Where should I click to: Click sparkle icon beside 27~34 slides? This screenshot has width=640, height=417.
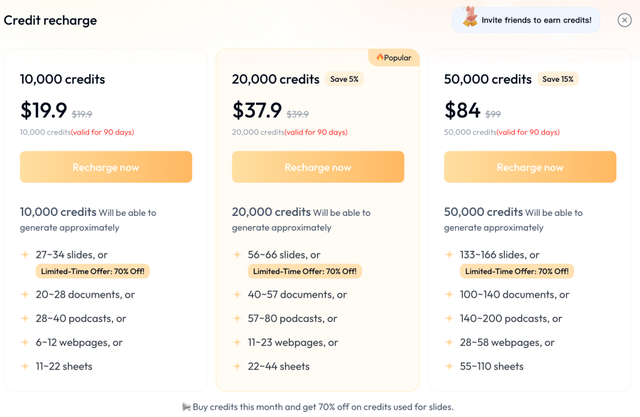25,255
